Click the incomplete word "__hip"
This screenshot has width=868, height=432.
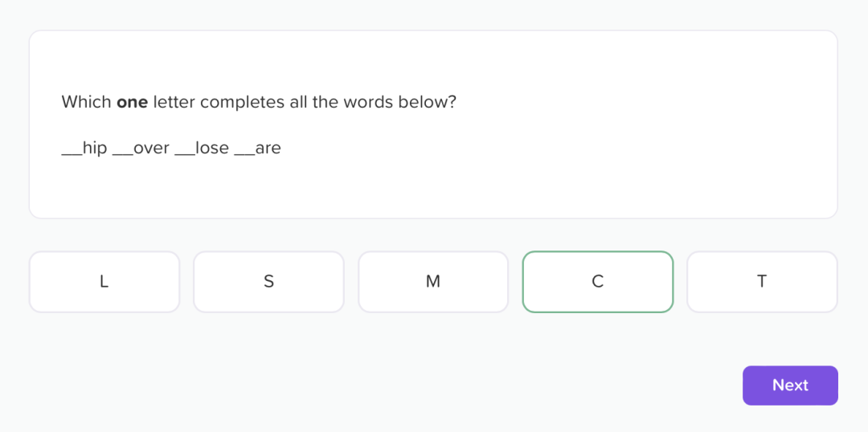84,149
